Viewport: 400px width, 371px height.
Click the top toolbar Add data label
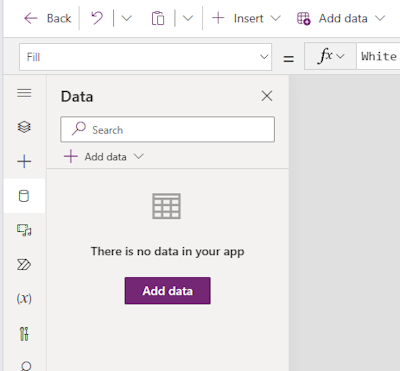tap(343, 18)
